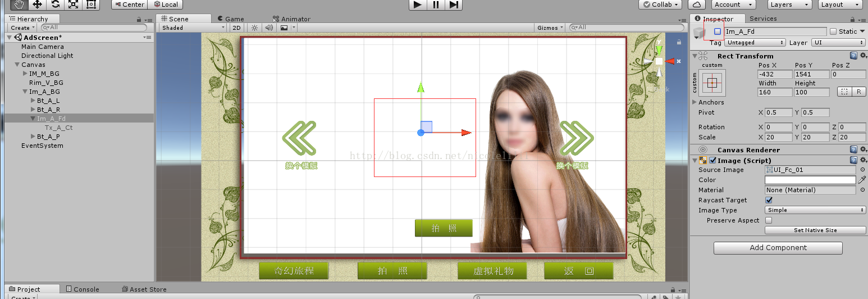
Task: Enable Preserve Aspect checkbox
Action: point(769,220)
